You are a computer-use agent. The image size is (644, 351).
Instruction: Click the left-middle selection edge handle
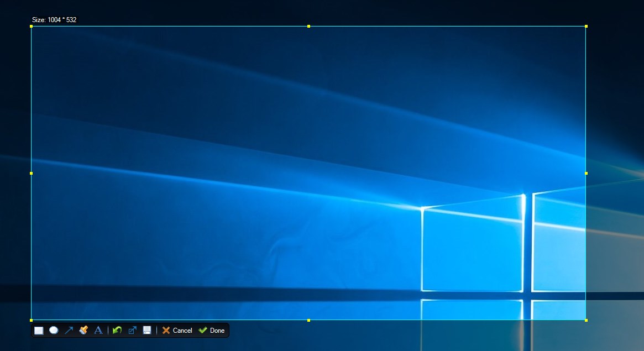coord(31,173)
